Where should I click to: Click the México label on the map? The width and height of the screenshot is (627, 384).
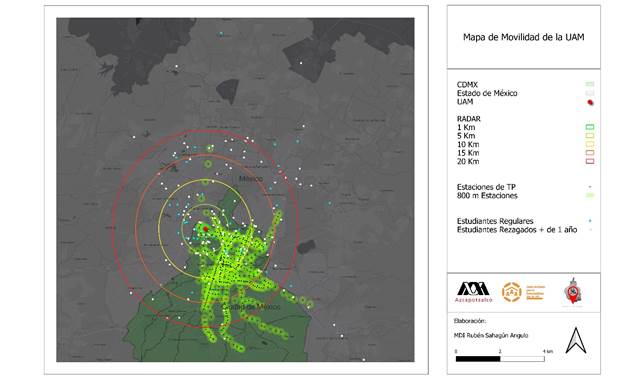pos(251,179)
